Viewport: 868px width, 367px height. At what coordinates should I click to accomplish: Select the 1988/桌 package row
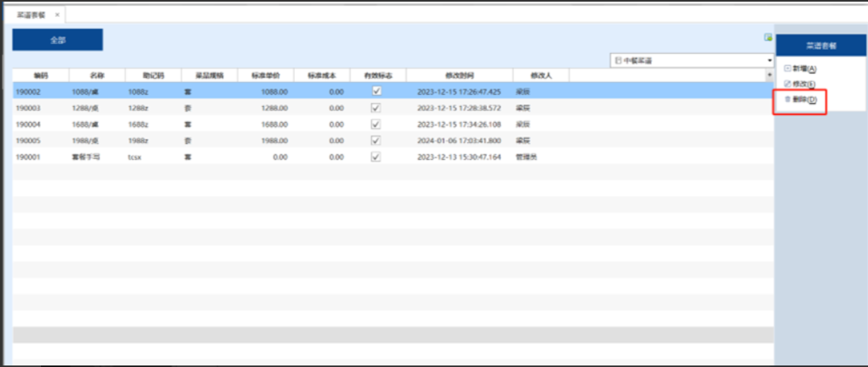pyautogui.click(x=84, y=141)
